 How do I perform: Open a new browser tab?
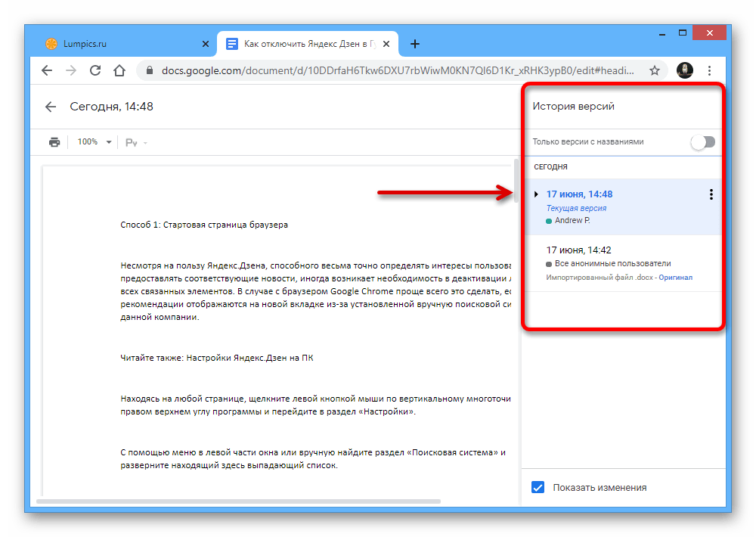tap(414, 44)
